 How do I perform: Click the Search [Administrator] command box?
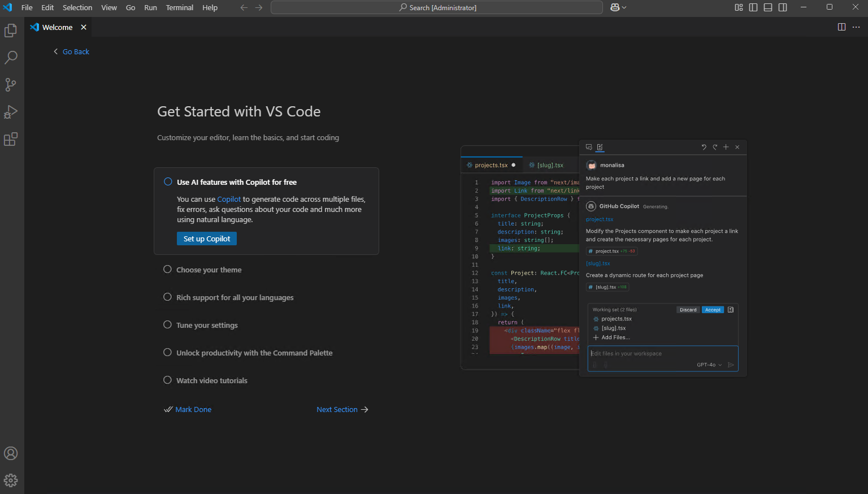pos(437,7)
